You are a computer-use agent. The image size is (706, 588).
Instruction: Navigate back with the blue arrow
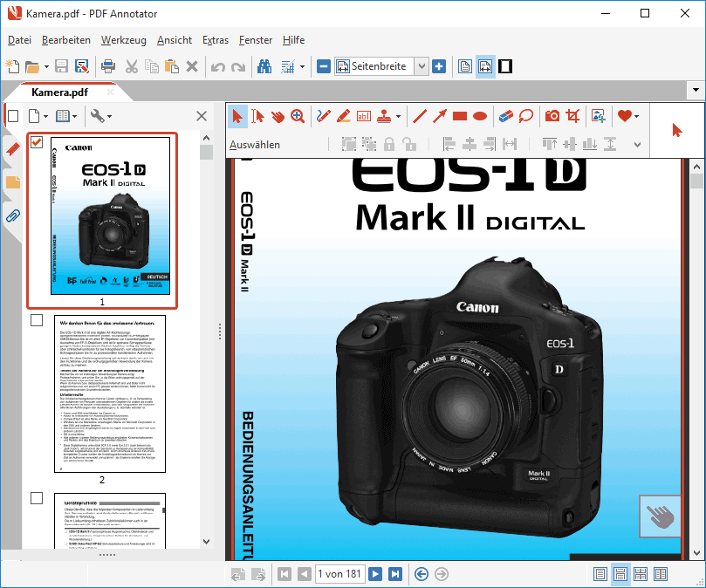point(421,574)
